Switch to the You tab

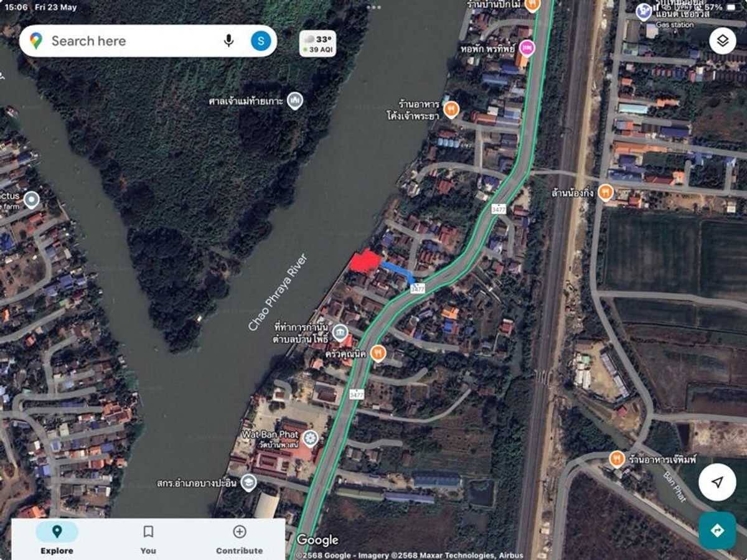[x=148, y=539]
